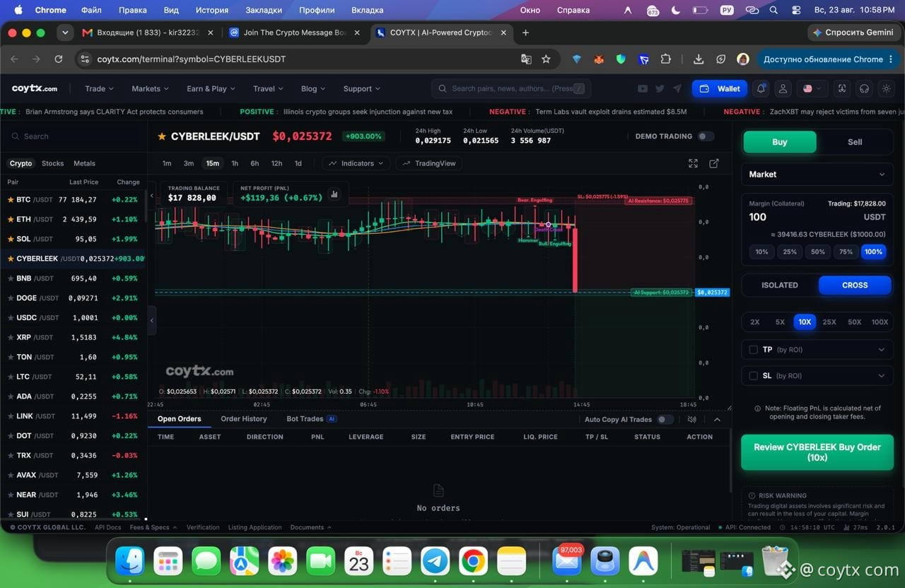
Task: Open the MetaMask fox extension
Action: [x=599, y=59]
